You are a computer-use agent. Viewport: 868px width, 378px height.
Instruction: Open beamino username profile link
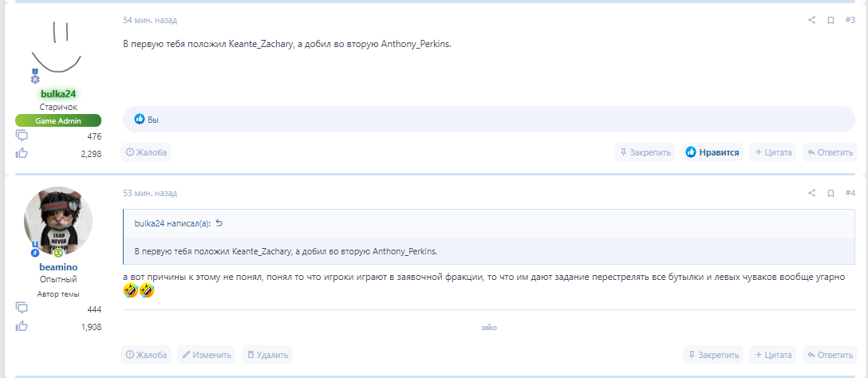pos(58,266)
